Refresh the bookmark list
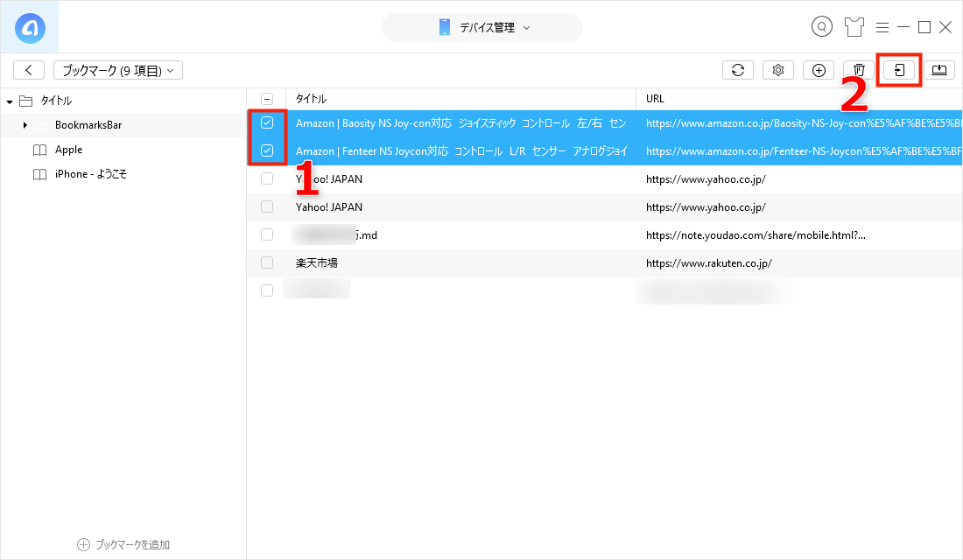Viewport: 963px width, 560px height. coord(738,70)
